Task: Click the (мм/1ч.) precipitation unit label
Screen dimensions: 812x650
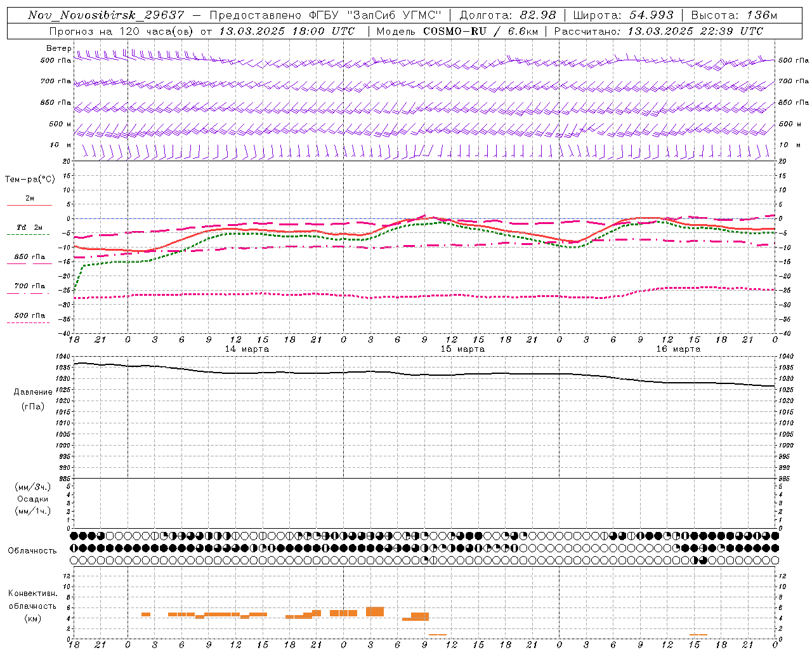Action: (x=33, y=511)
